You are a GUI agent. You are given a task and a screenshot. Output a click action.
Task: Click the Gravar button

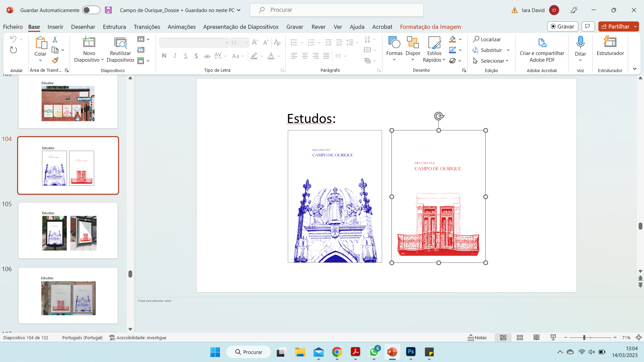click(562, 26)
